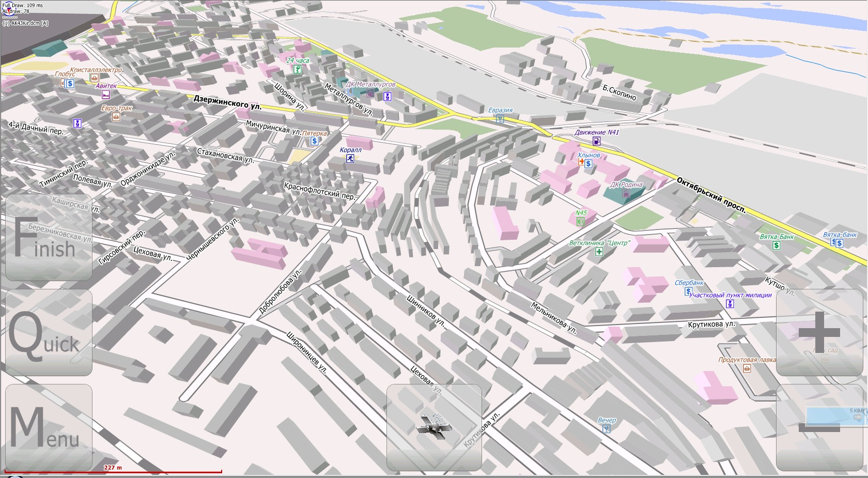Viewport: 868px width, 478px height.
Task: Open the Menu button
Action: pos(49,427)
